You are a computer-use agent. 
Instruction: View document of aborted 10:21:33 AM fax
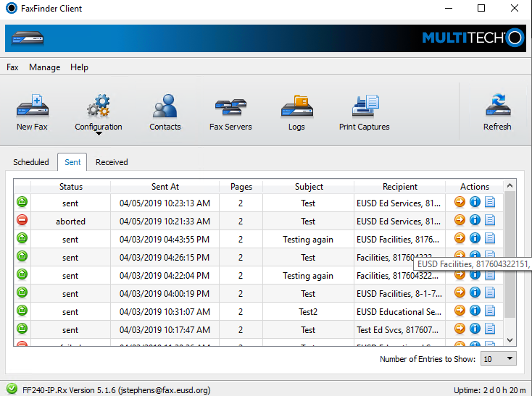490,220
